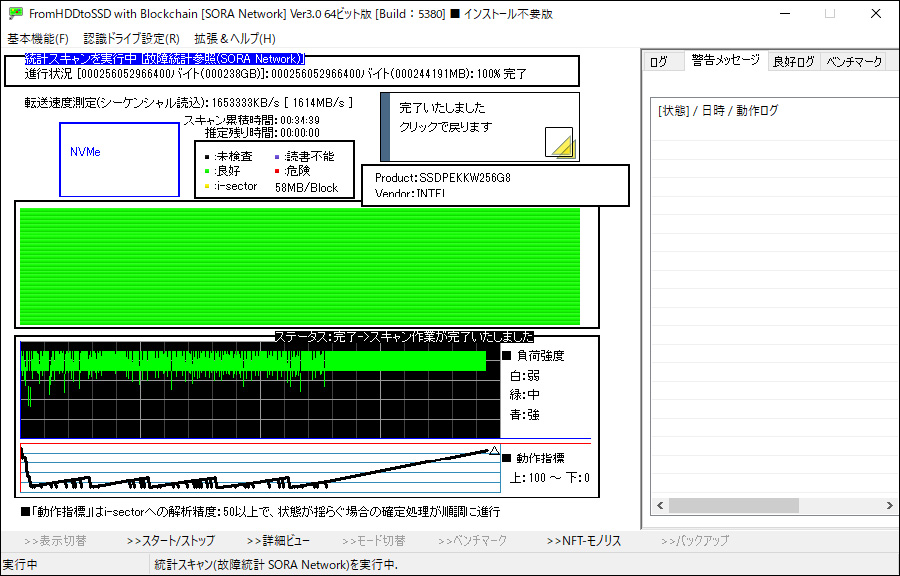Open the 認識ドライブ設定(R) menu
The height and width of the screenshot is (576, 900).
[x=131, y=38]
